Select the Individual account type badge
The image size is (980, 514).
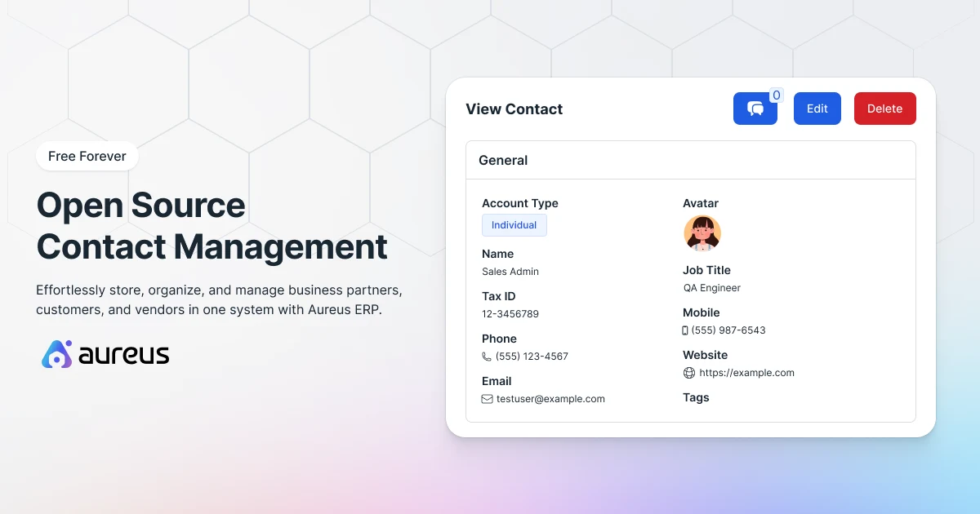tap(514, 224)
